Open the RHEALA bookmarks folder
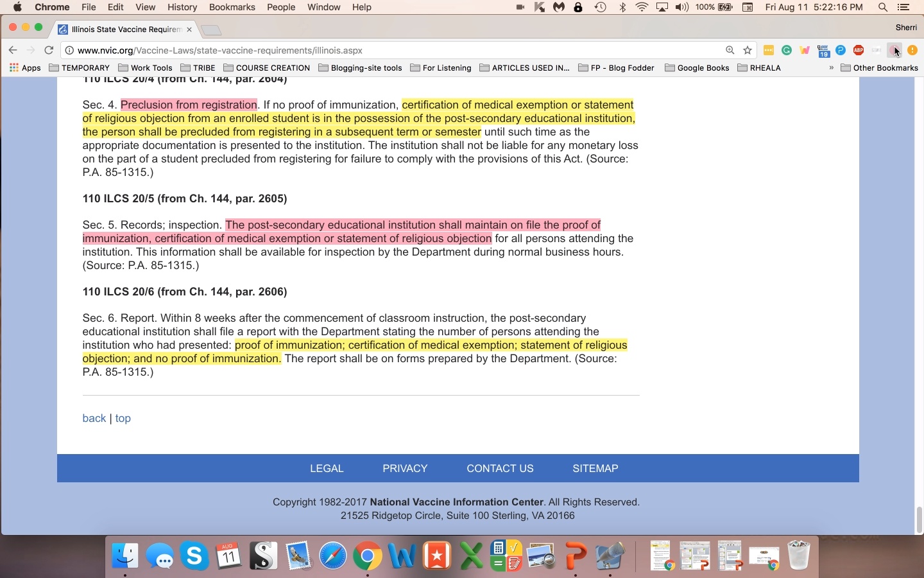The height and width of the screenshot is (578, 924). [760, 67]
